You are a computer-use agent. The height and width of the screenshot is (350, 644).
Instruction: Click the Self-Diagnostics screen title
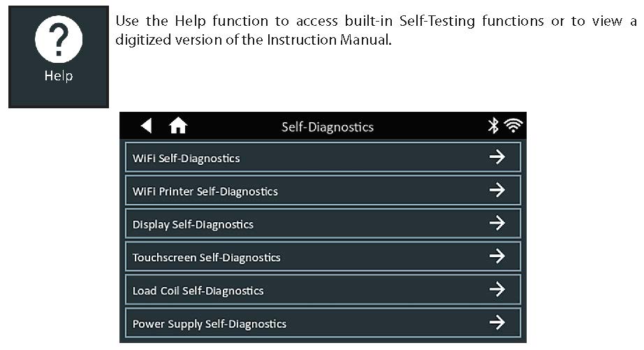[327, 126]
